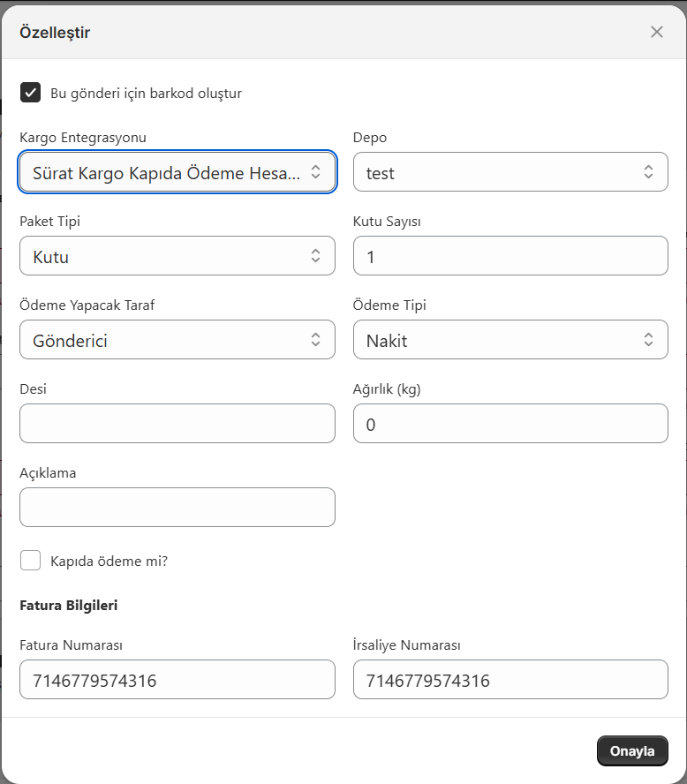
Task: Click the 'Ödeme Tipi' field label
Action: pos(389,305)
